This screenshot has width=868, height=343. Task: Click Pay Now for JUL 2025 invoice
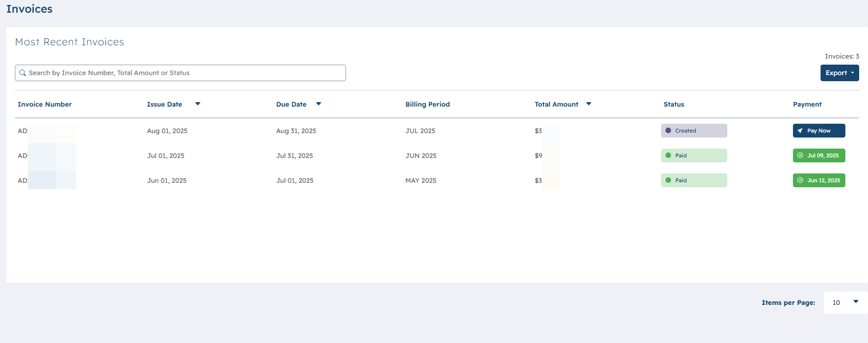[819, 131]
